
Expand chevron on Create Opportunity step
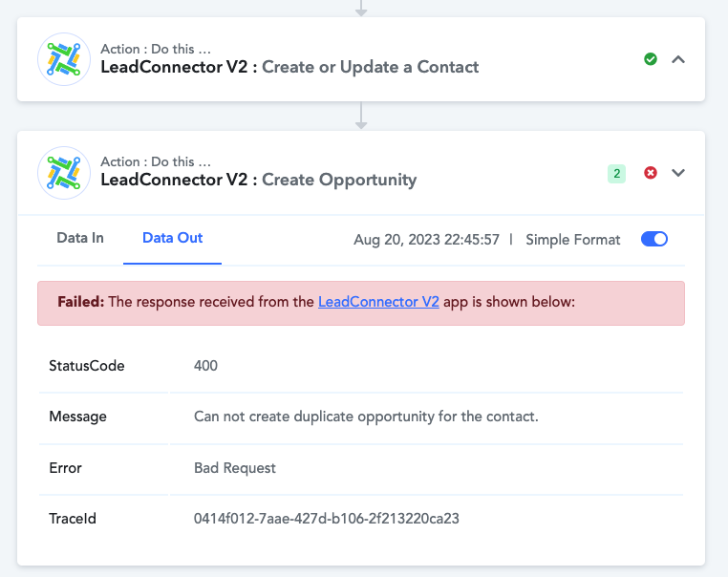678,173
